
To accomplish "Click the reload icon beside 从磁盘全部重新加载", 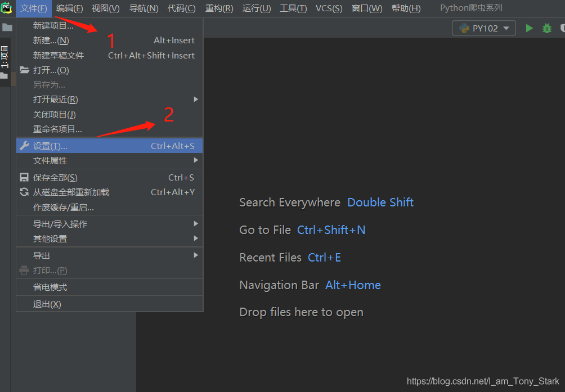I will click(x=24, y=192).
